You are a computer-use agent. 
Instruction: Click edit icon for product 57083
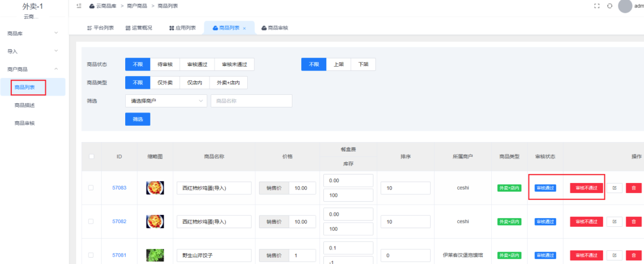point(614,187)
